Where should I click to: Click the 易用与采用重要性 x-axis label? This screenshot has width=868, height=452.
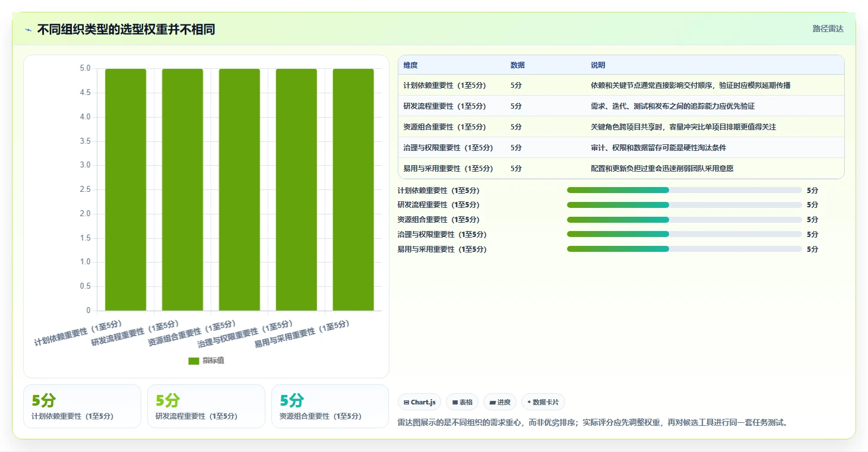[302, 334]
